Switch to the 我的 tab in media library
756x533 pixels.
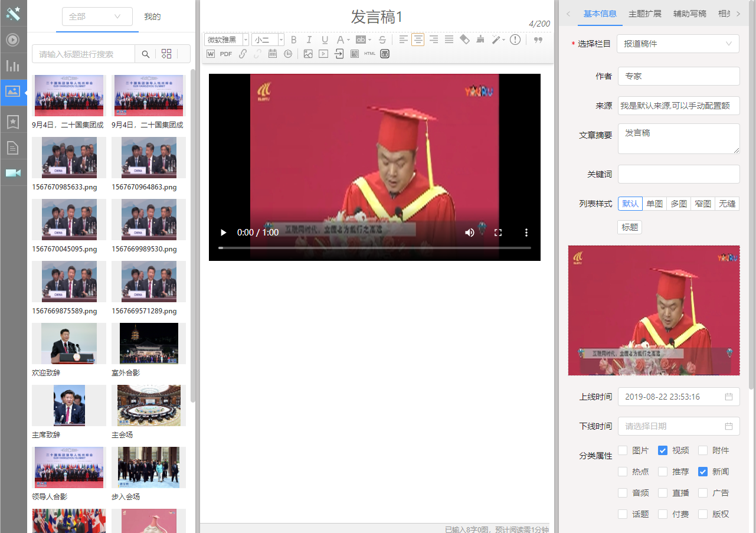152,17
